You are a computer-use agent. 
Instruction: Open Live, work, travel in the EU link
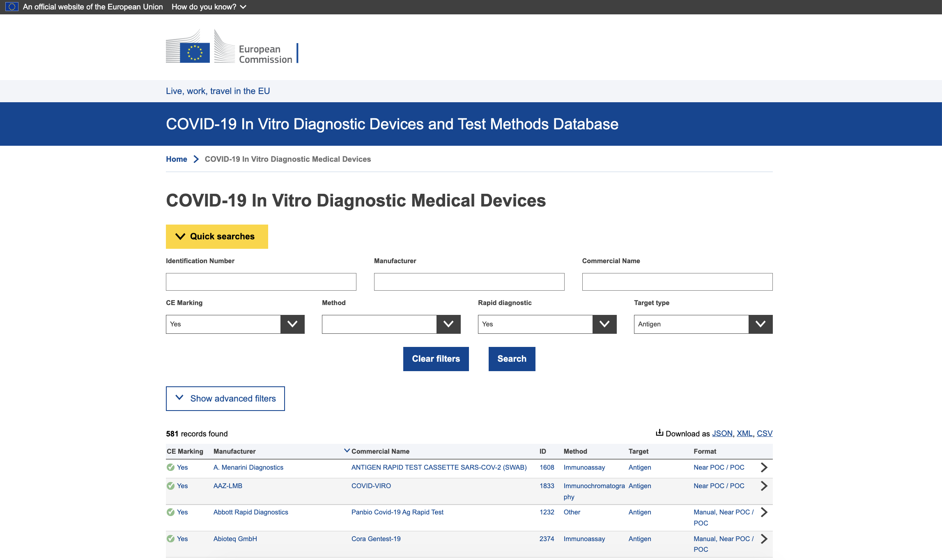coord(218,91)
